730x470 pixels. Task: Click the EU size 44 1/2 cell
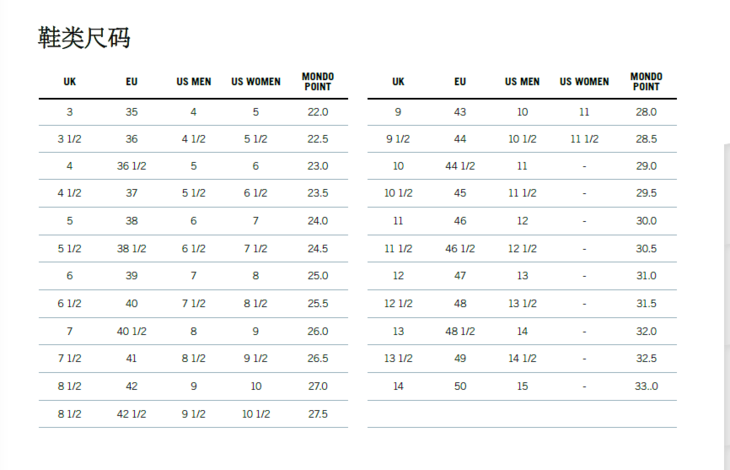click(460, 166)
